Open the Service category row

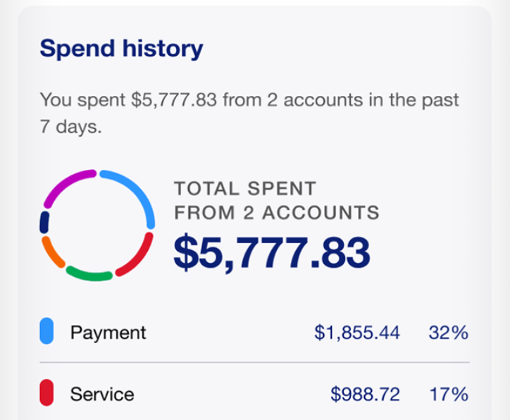(x=255, y=393)
